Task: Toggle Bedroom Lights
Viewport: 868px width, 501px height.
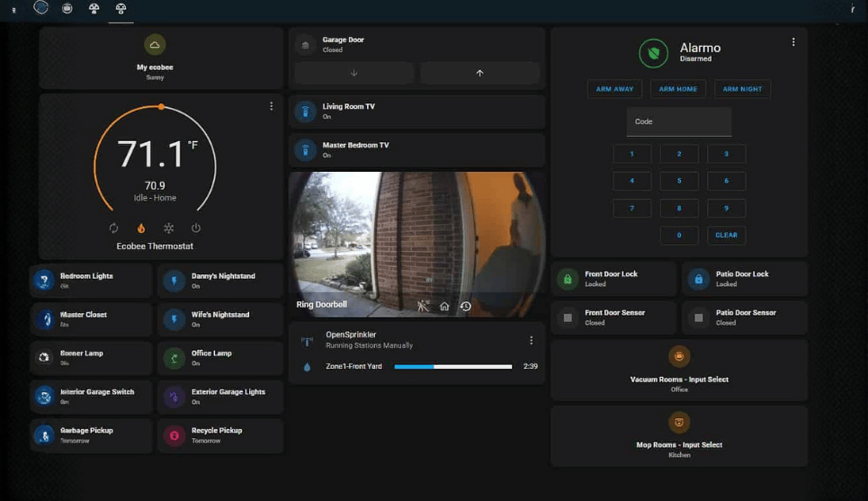Action: pos(44,280)
